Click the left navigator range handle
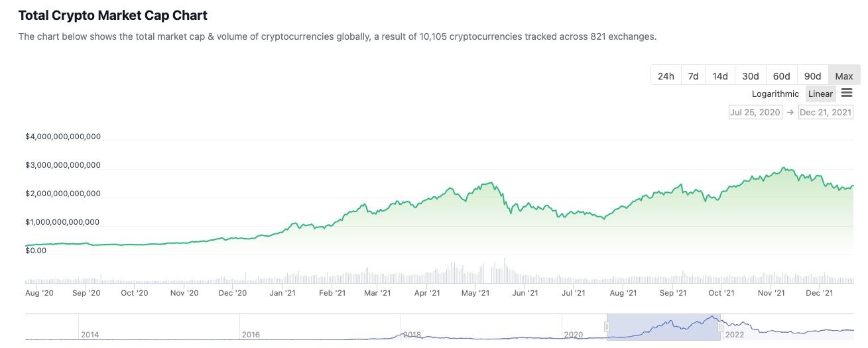 607,327
